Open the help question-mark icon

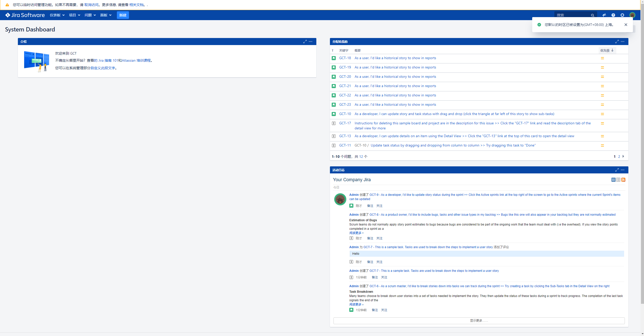(x=613, y=15)
